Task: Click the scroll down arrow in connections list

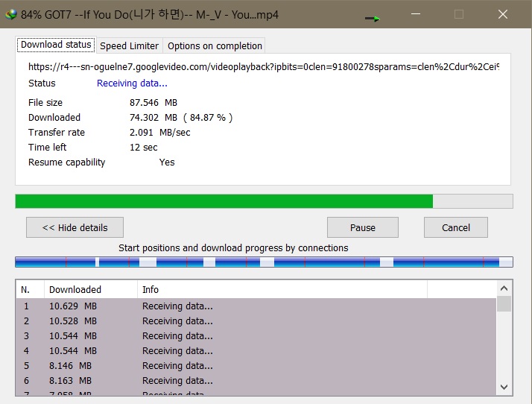Action: click(x=504, y=387)
